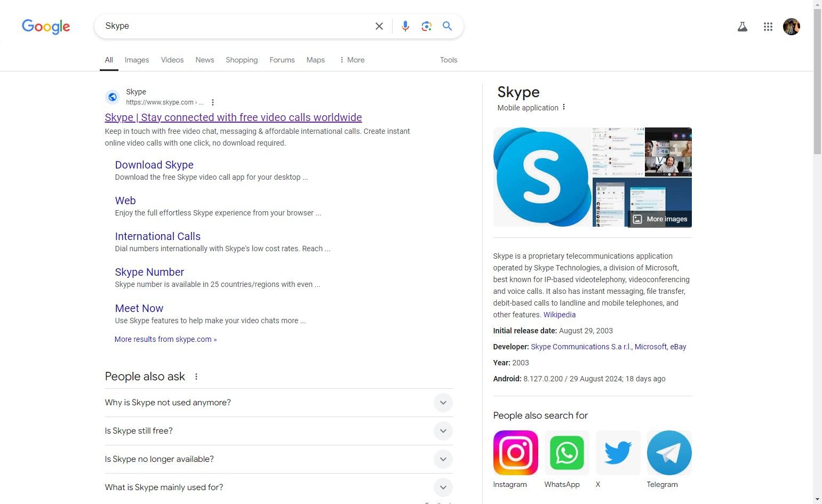Select the Instagram icon
822x504 pixels.
(516, 453)
